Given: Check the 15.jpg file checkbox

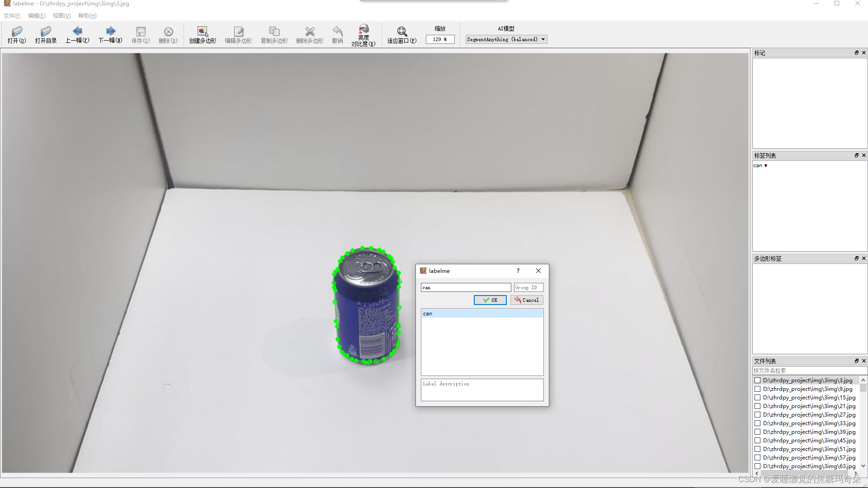Looking at the screenshot, I should [758, 398].
